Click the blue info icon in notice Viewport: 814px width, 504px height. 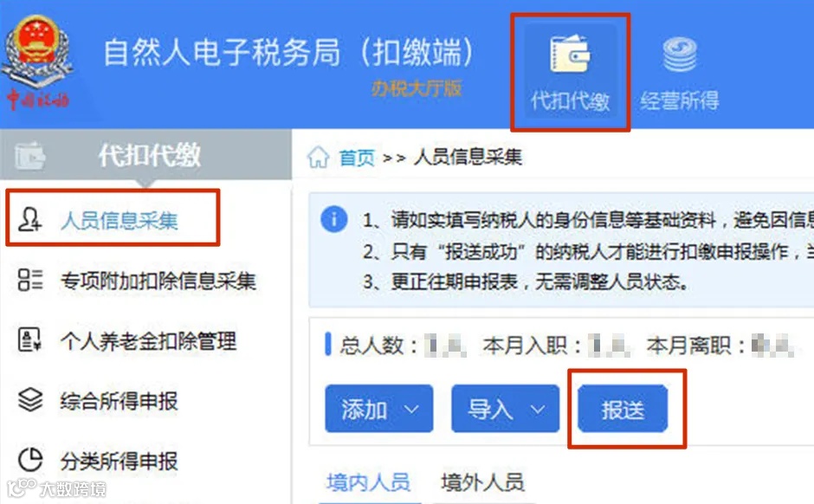click(x=333, y=218)
